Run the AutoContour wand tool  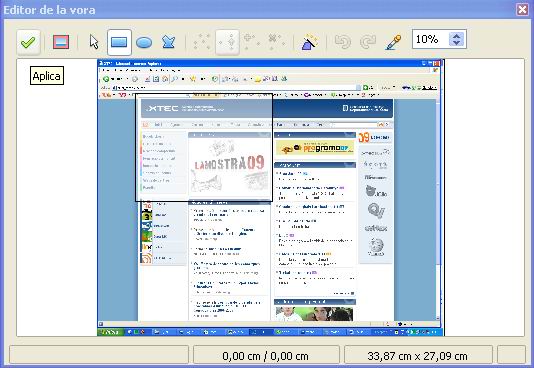(x=310, y=42)
